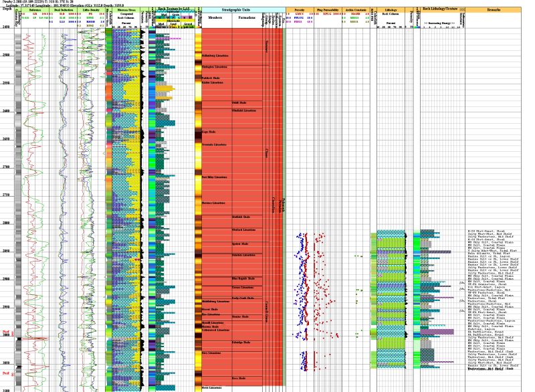535x392 pixels.
Task: Click the Stratigraphic Units column header
Action: click(228, 10)
